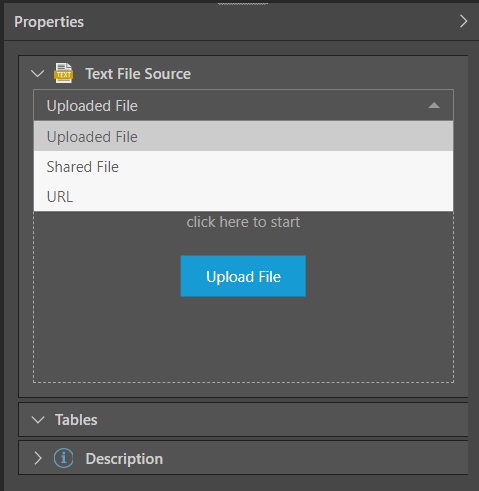Screen dimensions: 479x491
Task: Close the Uploaded File source combo box
Action: tap(243, 105)
